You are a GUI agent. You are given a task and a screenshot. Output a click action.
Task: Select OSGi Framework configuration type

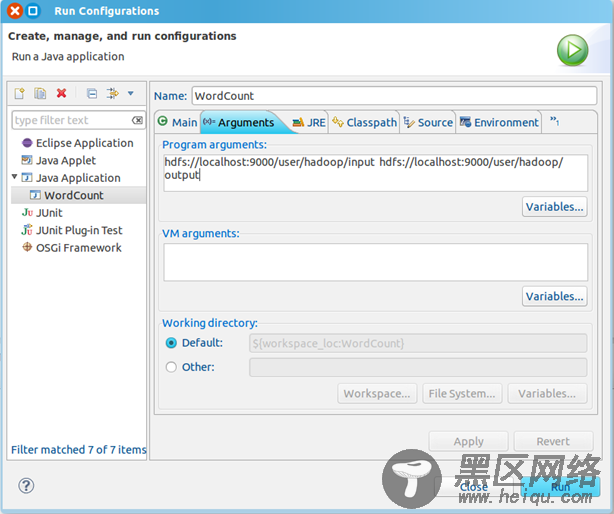79,248
